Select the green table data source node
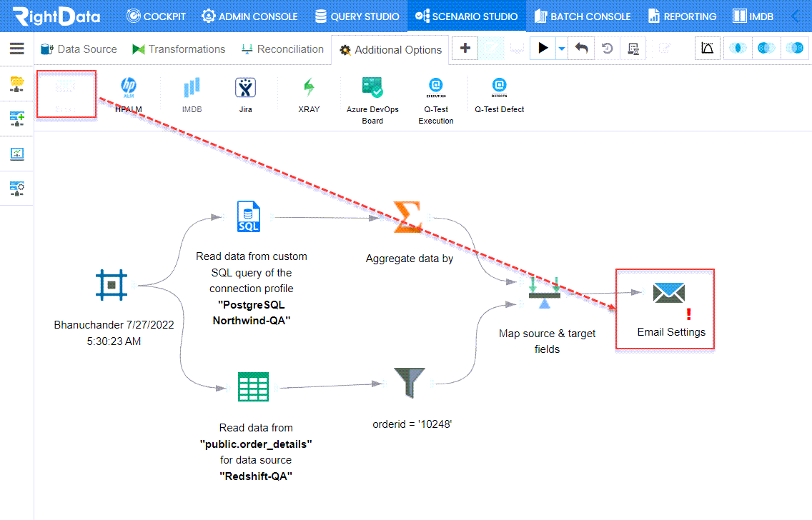Screen dimensions: 812x520 coord(253,386)
